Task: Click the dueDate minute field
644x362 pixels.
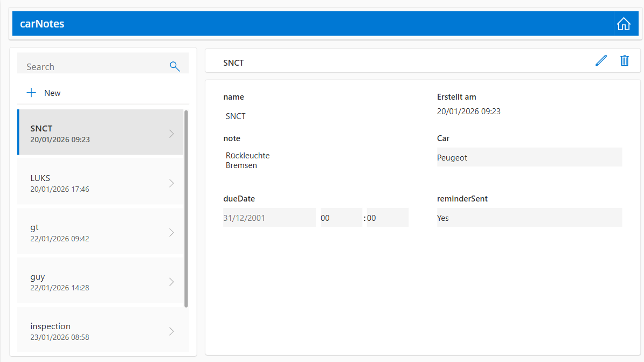Action: click(x=387, y=218)
